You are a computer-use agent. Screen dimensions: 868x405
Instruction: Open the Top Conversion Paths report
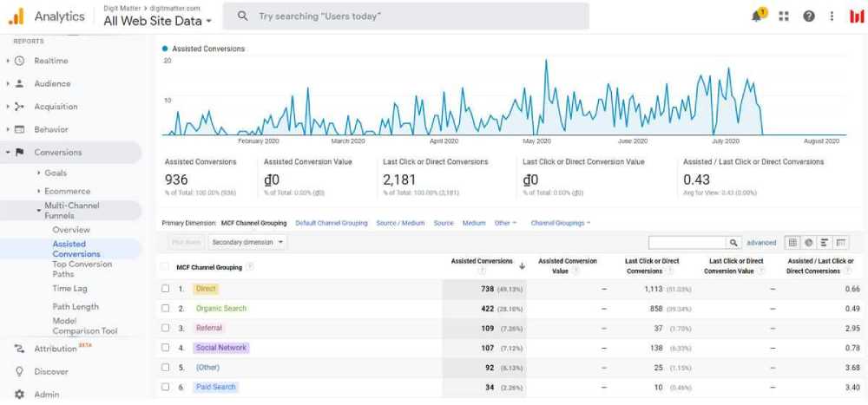[82, 269]
